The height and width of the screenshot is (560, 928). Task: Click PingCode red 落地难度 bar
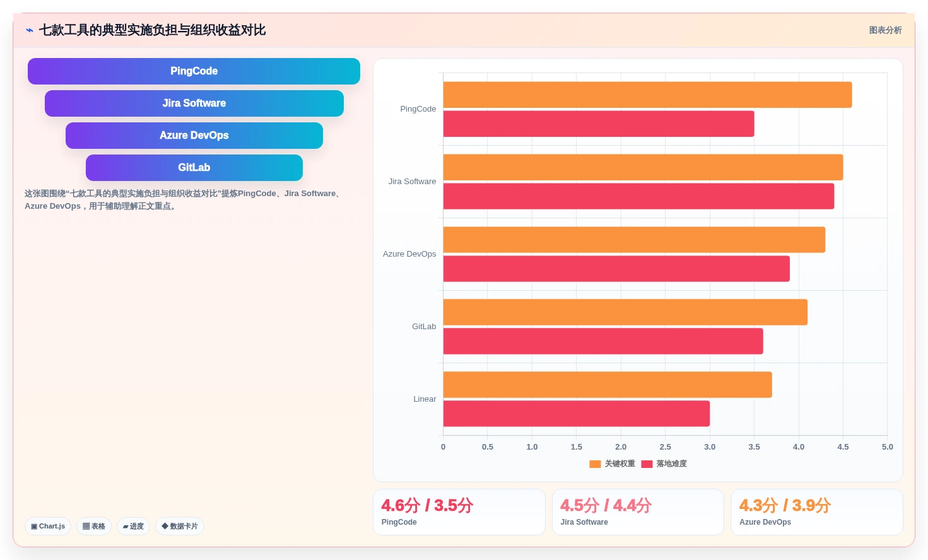(599, 124)
